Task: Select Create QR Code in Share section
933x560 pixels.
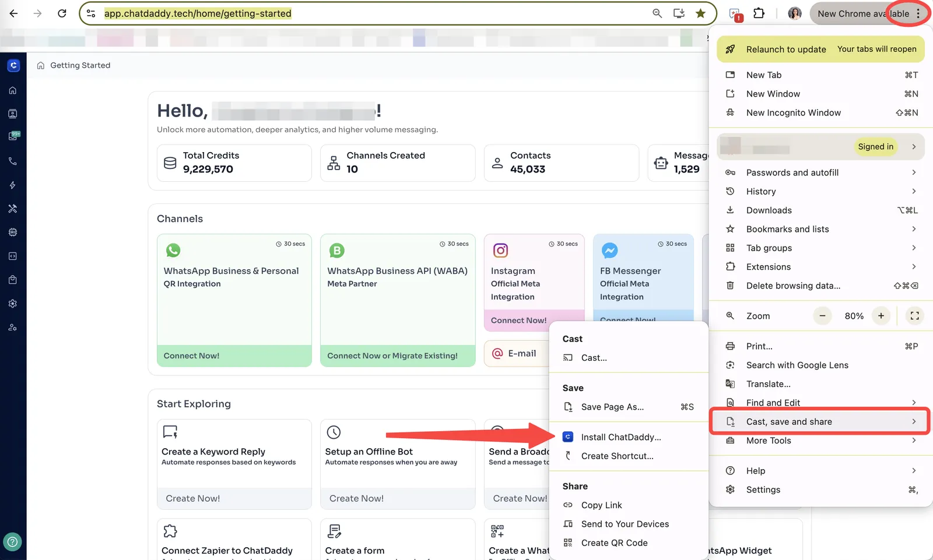Action: tap(614, 543)
